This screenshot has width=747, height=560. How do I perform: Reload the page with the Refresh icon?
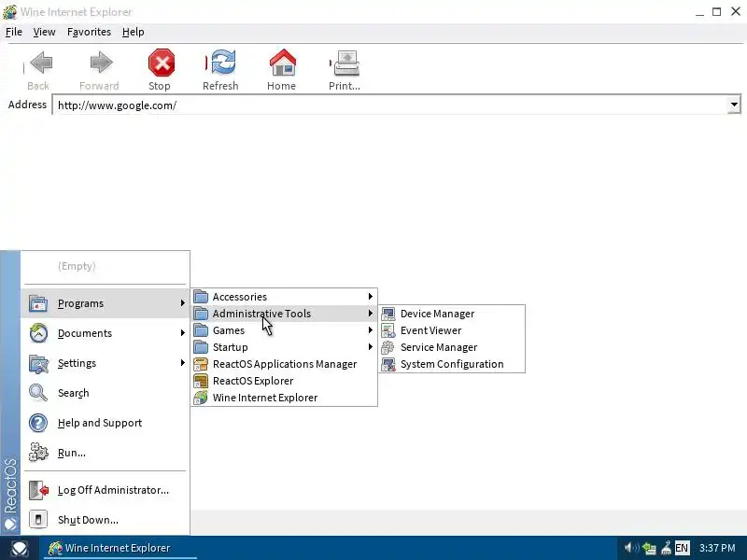click(222, 63)
